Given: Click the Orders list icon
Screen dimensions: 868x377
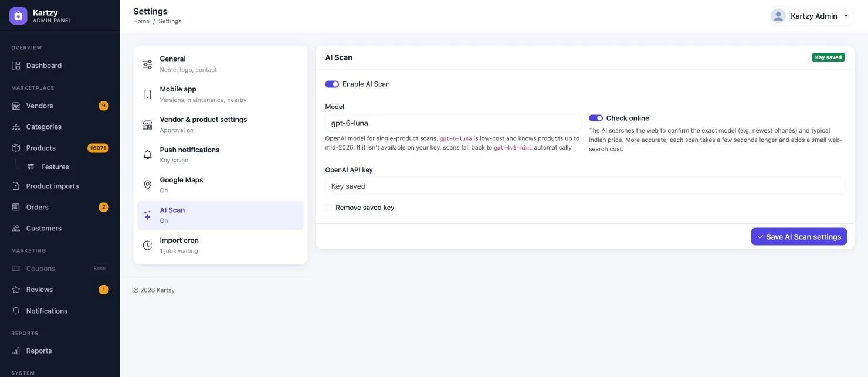Looking at the screenshot, I should click(x=16, y=208).
